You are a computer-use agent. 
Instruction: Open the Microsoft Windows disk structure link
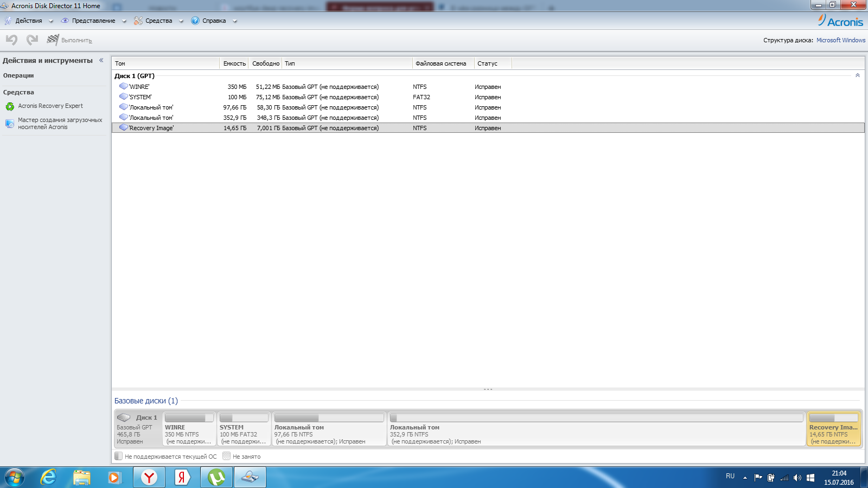pyautogui.click(x=841, y=40)
